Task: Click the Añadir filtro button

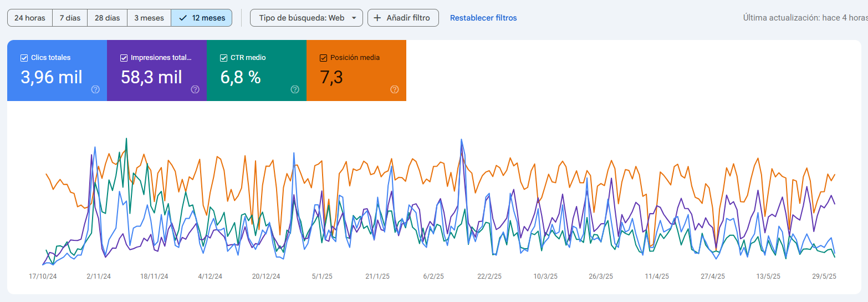Action: pyautogui.click(x=403, y=18)
